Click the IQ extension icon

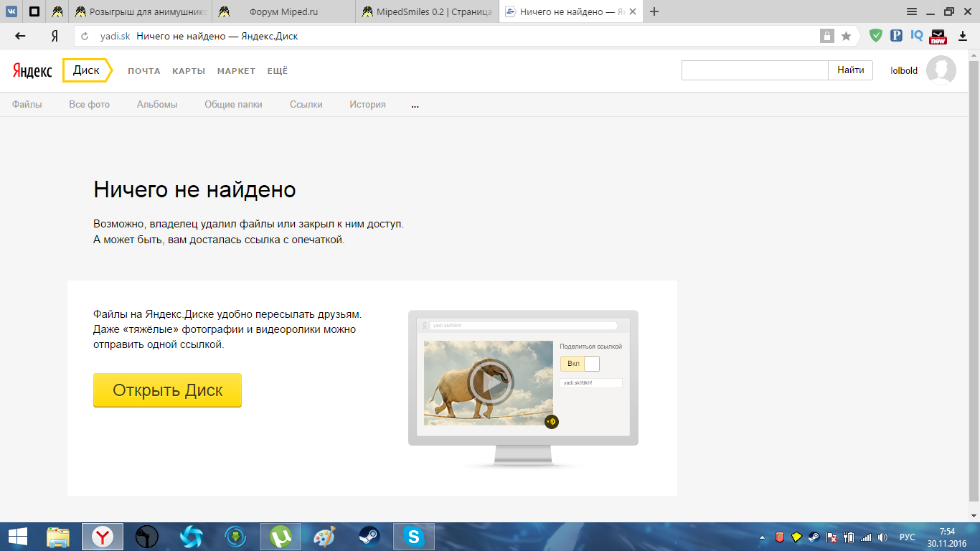(x=917, y=35)
